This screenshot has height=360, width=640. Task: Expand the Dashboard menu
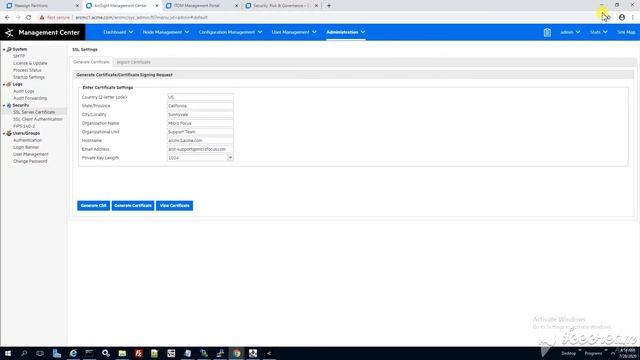(x=118, y=32)
